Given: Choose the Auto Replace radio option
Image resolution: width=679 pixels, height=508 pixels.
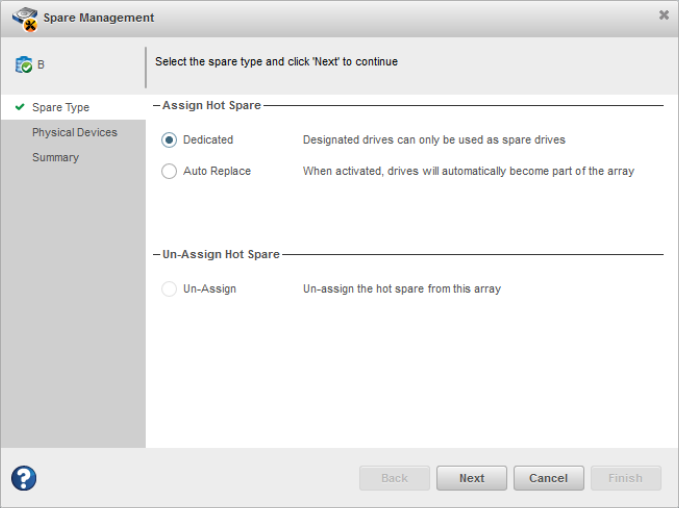Looking at the screenshot, I should [x=169, y=171].
